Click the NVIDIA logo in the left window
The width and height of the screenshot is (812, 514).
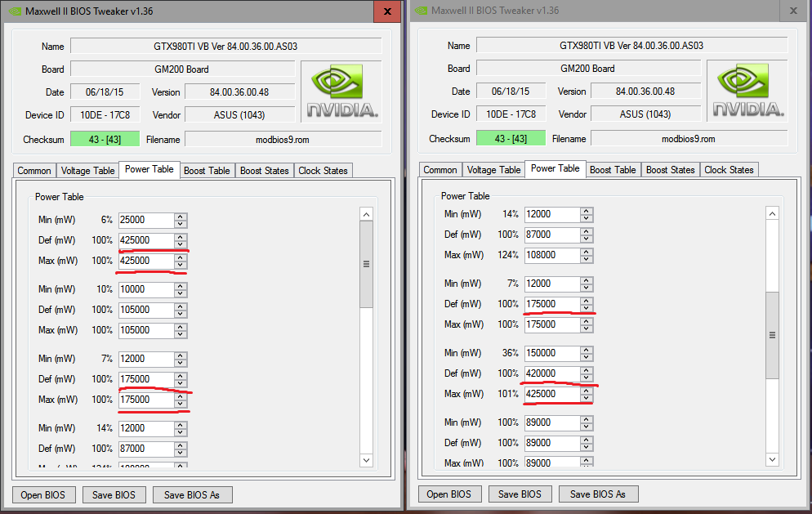pyautogui.click(x=341, y=92)
